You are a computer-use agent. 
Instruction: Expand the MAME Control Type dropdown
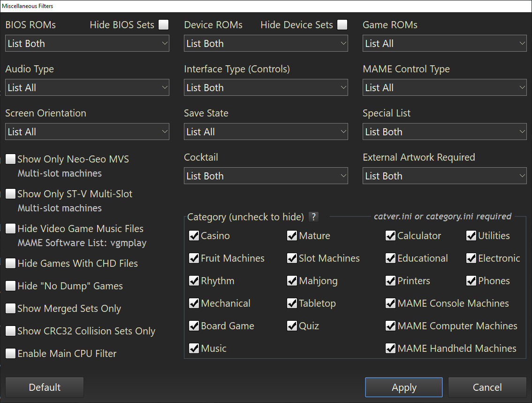444,88
